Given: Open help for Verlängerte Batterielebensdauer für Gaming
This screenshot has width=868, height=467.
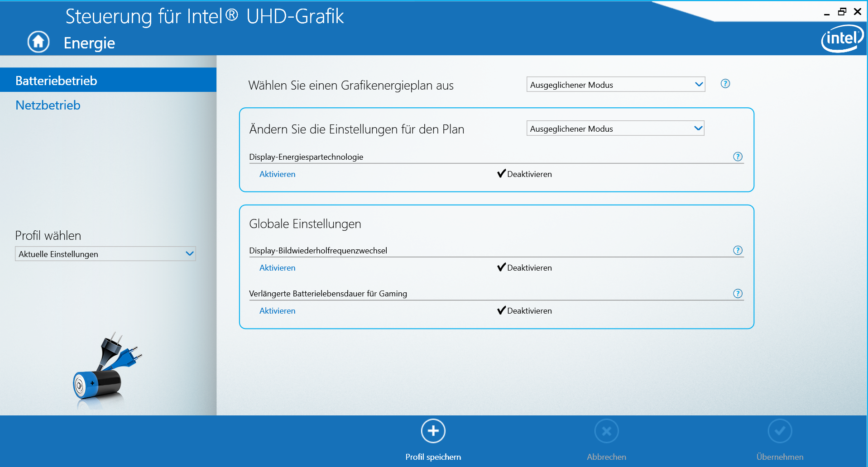Looking at the screenshot, I should 738,294.
